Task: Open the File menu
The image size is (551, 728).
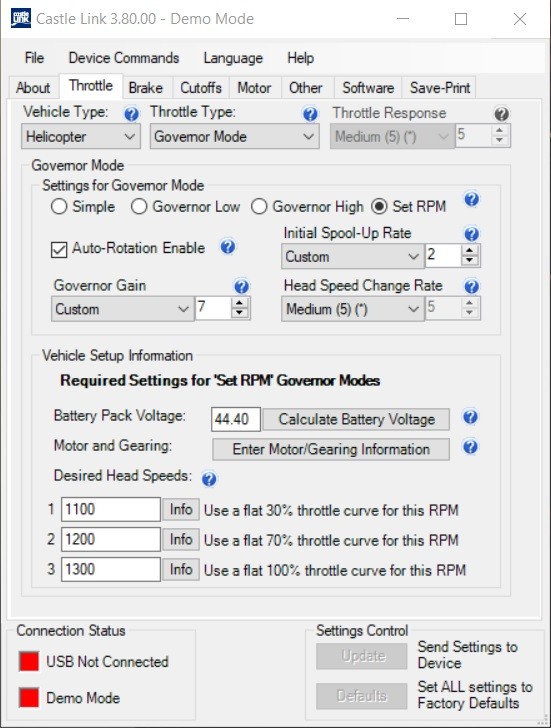Action: pos(34,58)
